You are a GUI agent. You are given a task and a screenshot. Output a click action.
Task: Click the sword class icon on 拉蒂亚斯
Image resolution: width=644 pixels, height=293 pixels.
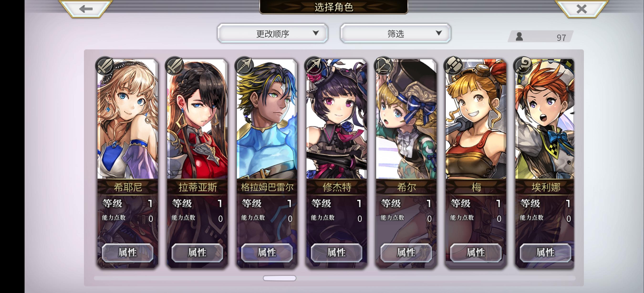pyautogui.click(x=175, y=66)
